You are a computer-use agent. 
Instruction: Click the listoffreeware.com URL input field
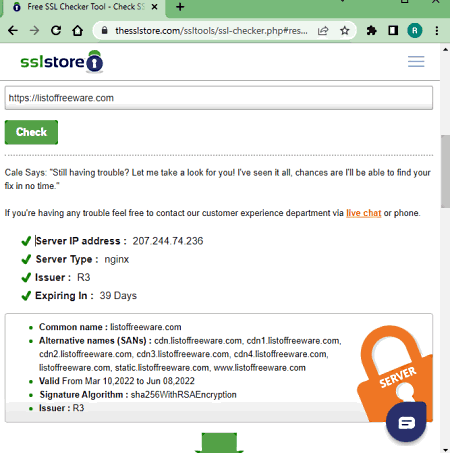(219, 98)
